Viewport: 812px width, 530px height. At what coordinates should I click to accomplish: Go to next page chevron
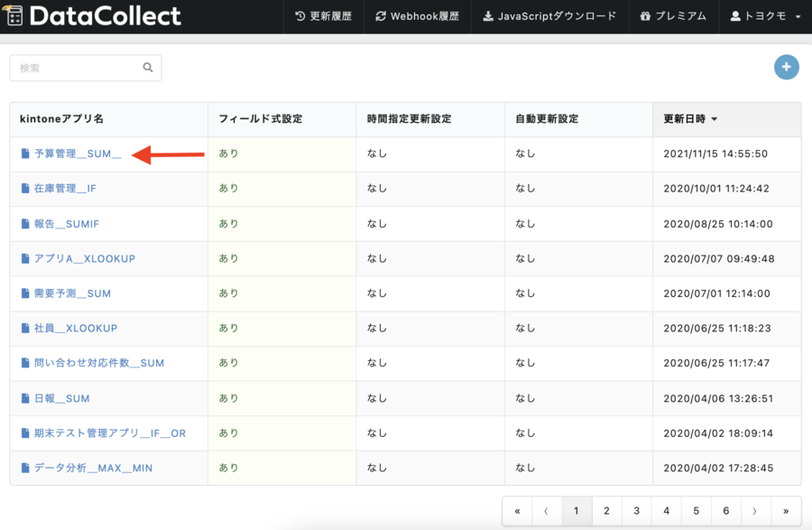(x=754, y=511)
